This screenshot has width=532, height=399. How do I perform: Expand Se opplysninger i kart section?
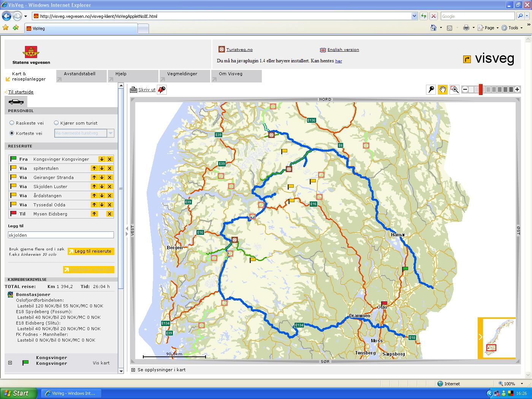pyautogui.click(x=133, y=370)
